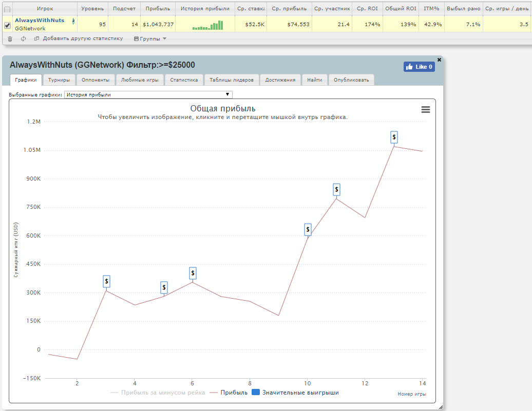Screen dimensions: 532x411
Task: Expand the 'Группы' dropdown
Action: 150,38
